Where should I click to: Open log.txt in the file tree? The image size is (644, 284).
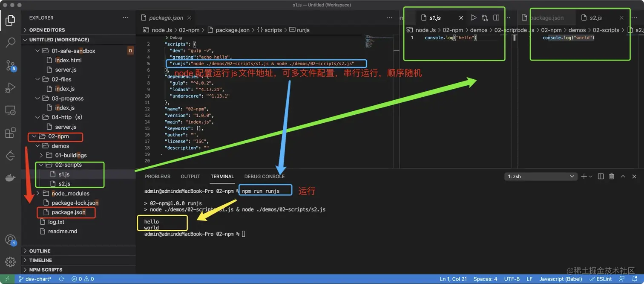(56, 222)
